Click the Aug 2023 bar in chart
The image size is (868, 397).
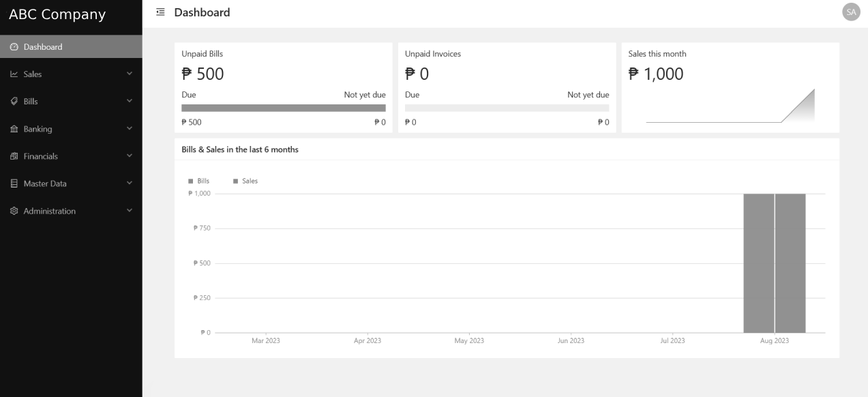click(758, 263)
